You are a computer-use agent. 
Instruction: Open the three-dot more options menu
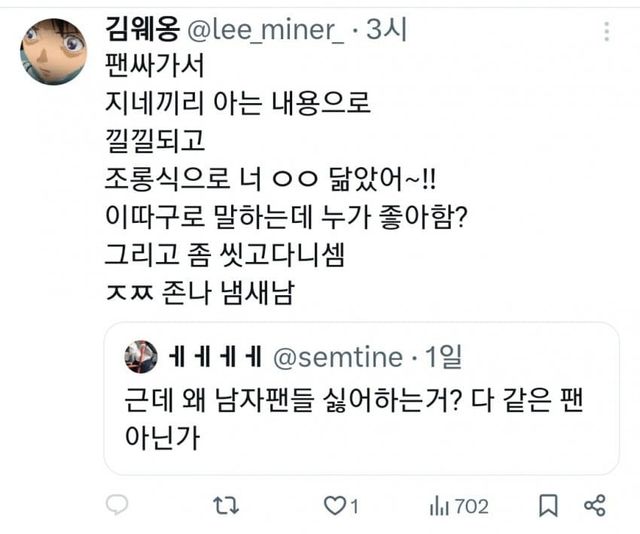coord(606,32)
